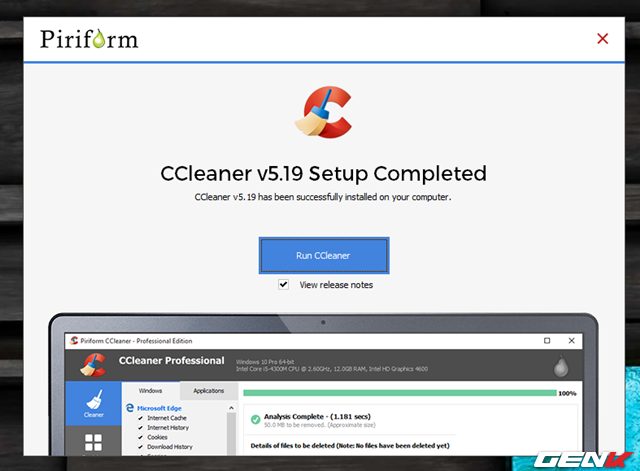Screen dimensions: 640x471
Task: Click the green analysis progress bar
Action: click(400, 393)
